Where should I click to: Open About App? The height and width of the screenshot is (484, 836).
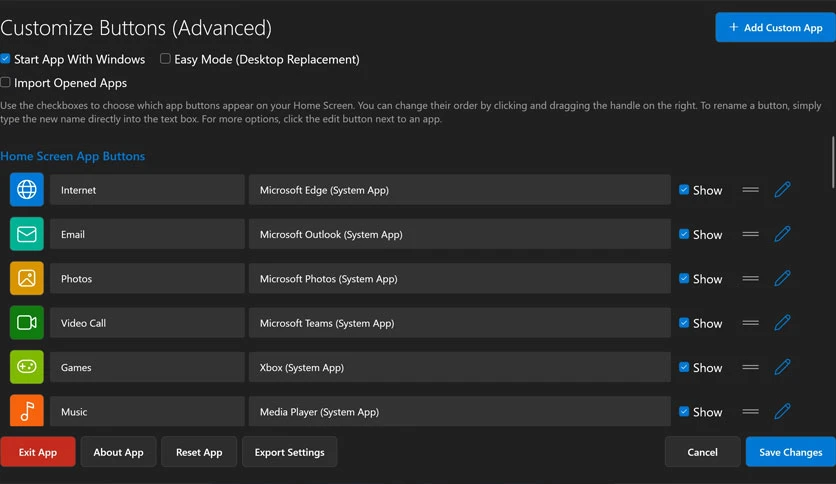(x=118, y=452)
